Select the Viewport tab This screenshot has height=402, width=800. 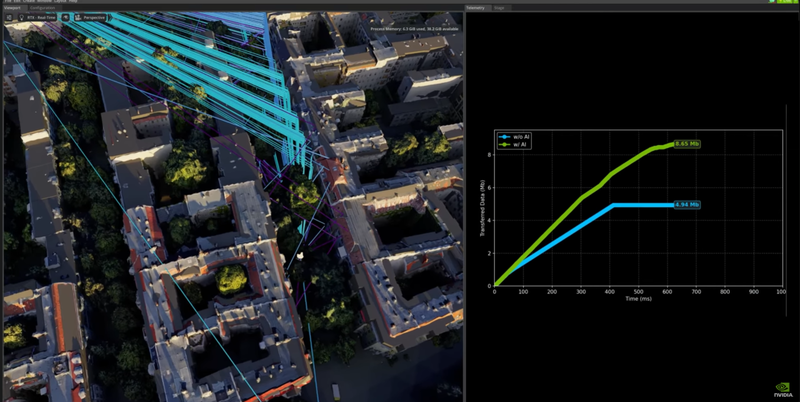13,7
